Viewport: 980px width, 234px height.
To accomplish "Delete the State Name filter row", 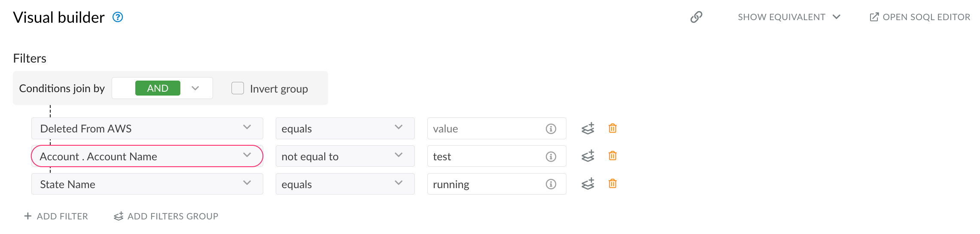I will click(x=612, y=184).
